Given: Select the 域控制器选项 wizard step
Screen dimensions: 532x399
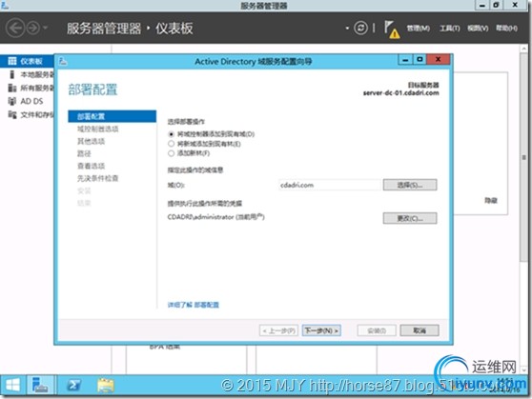Looking at the screenshot, I should click(x=97, y=129).
